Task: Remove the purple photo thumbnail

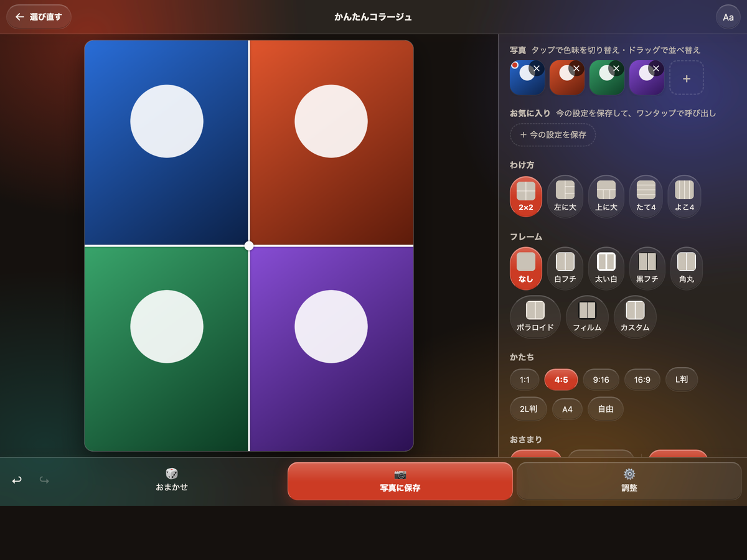Action: coord(656,68)
